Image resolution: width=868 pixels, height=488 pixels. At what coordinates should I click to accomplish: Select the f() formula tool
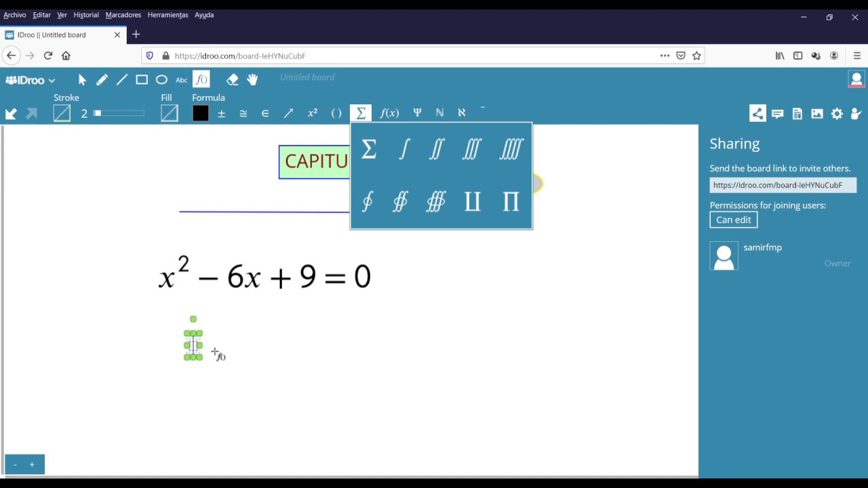[x=201, y=80]
